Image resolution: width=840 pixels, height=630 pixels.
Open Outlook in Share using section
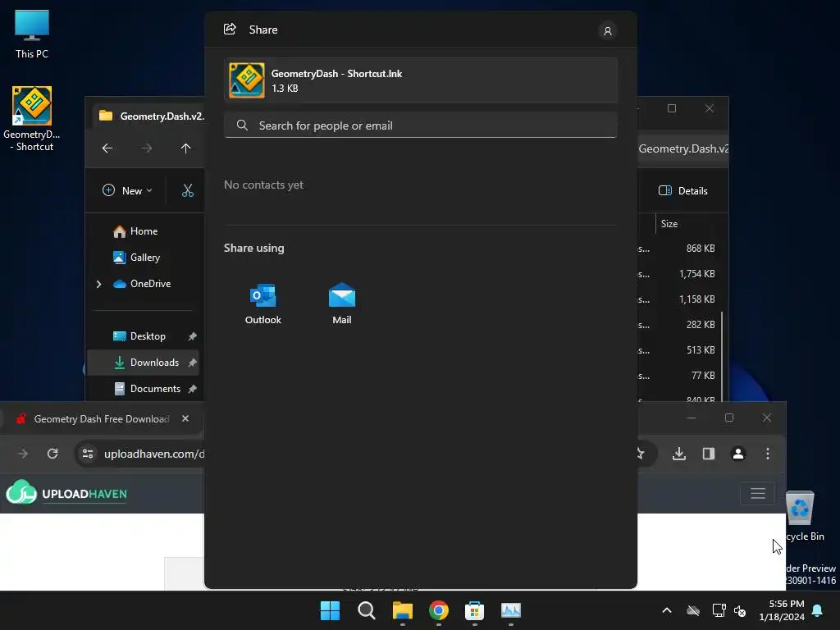point(262,304)
